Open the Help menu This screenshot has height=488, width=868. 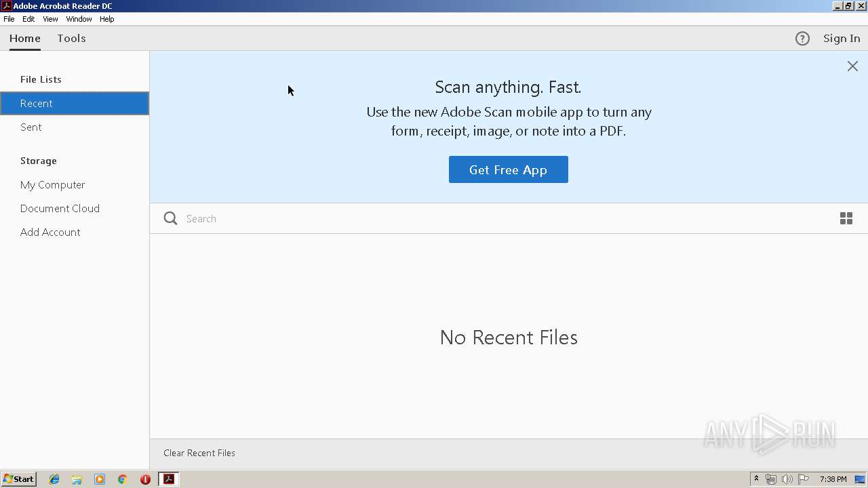(107, 19)
